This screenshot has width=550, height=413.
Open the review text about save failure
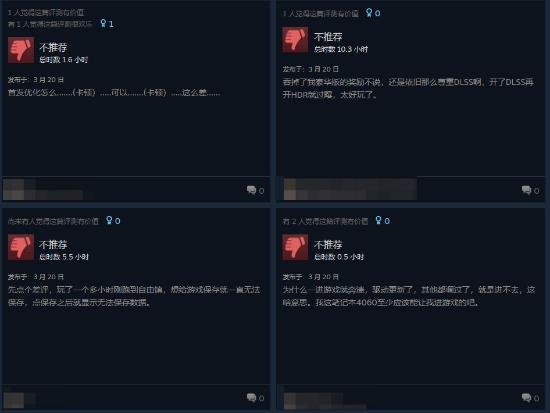(x=134, y=296)
